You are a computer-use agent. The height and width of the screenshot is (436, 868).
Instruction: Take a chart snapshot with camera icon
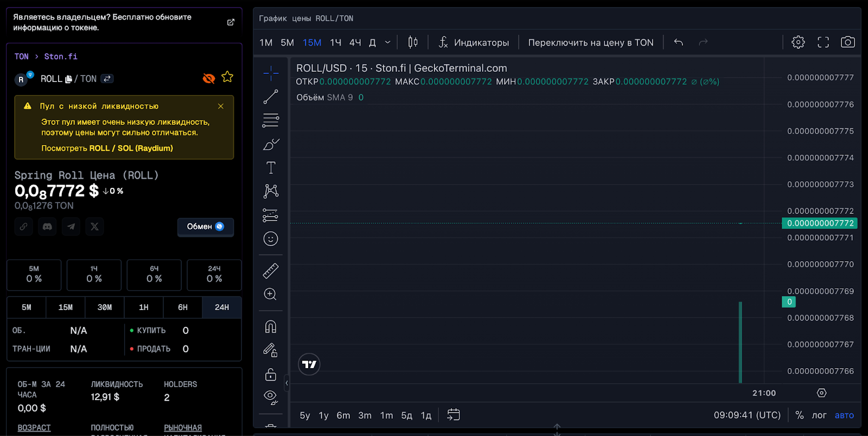pos(848,42)
